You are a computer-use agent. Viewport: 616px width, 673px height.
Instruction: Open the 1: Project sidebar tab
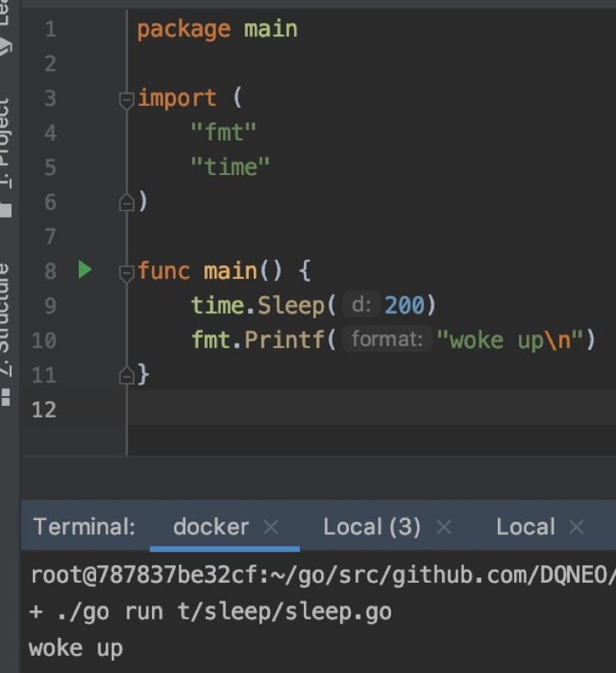(x=7, y=144)
